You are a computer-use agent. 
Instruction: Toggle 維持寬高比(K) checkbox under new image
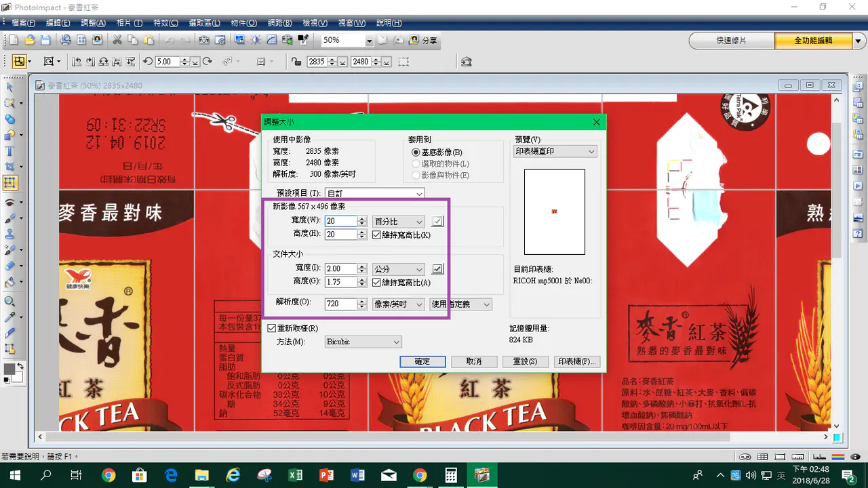(x=377, y=235)
